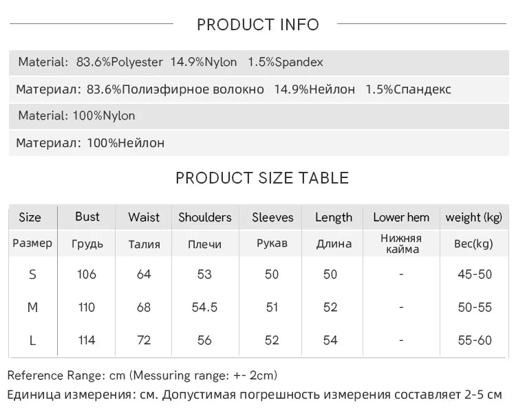516x420 pixels.
Task: Click the S size row label
Action: 32,274
